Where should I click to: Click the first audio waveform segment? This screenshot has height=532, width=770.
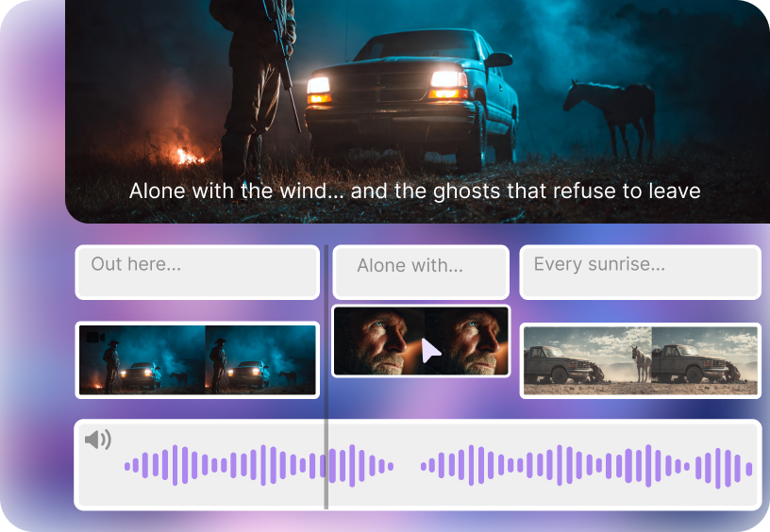259,465
